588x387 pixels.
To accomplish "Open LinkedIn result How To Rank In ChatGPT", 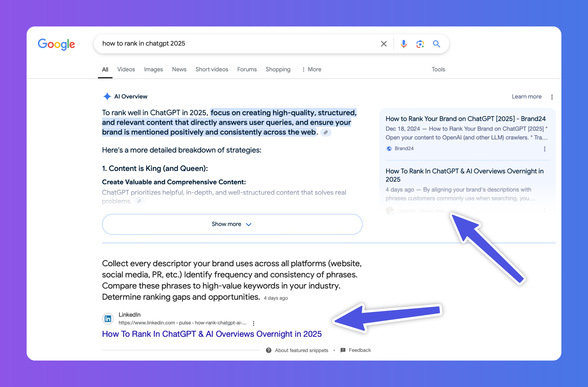I will [212, 334].
